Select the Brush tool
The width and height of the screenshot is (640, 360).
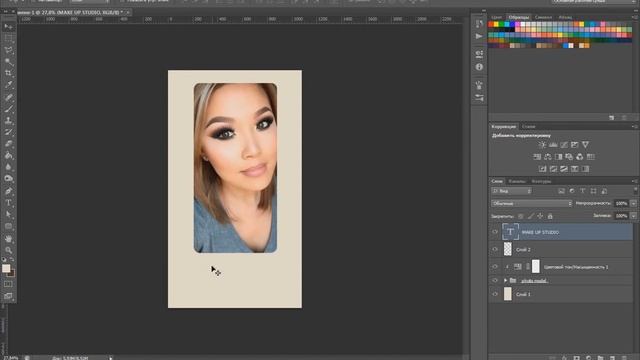[9, 109]
